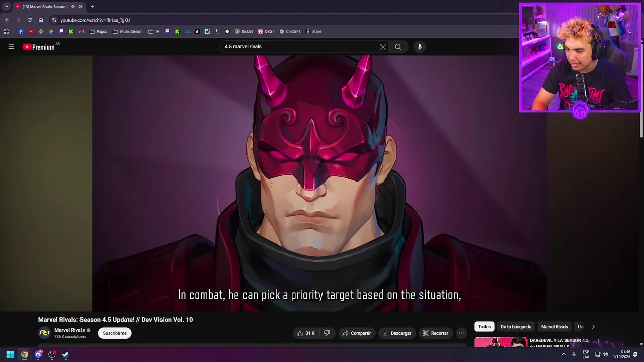This screenshot has width=644, height=362.
Task: Open the Binance bookmark icon
Action: click(41, 31)
